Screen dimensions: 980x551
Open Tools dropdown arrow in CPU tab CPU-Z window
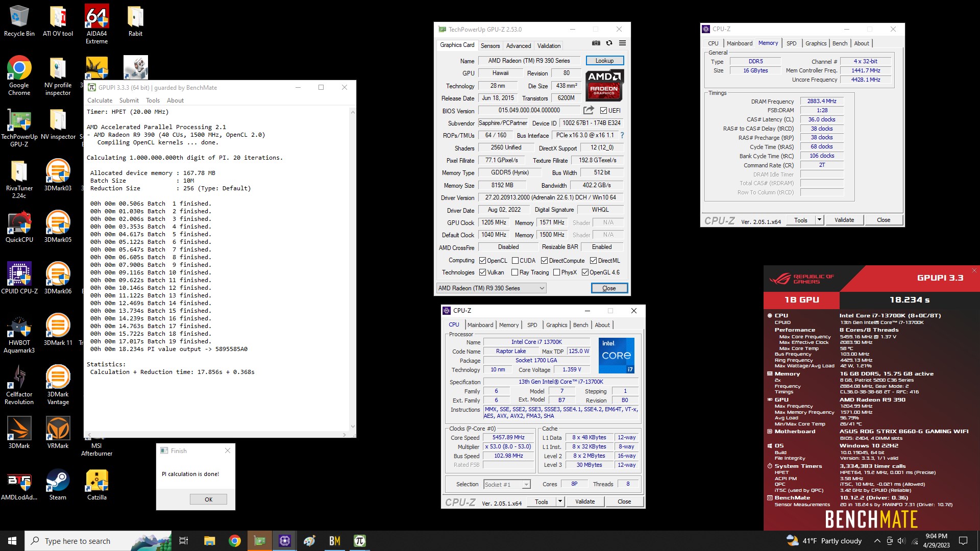560,502
